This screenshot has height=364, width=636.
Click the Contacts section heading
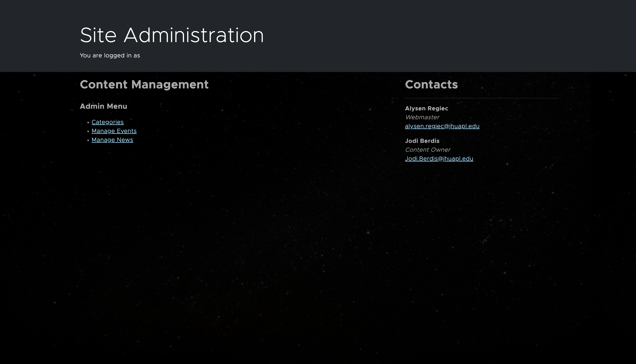(x=431, y=85)
